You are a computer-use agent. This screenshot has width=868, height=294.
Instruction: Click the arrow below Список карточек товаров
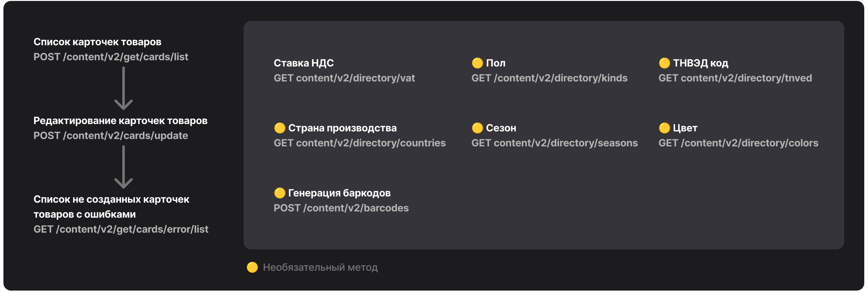[123, 88]
